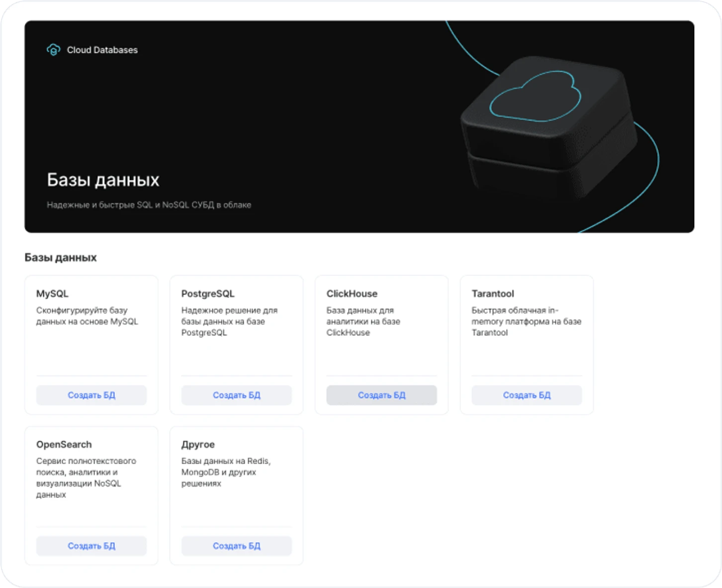Select the Другое card title
Image resolution: width=722 pixels, height=588 pixels.
click(198, 444)
